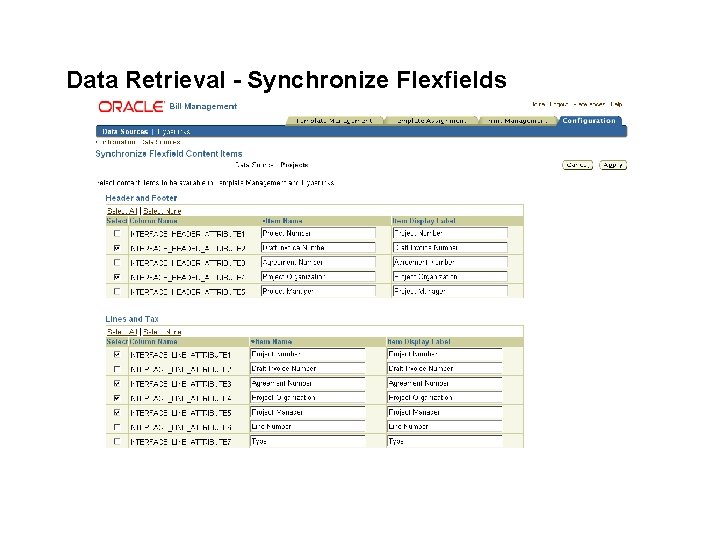Viewport: 720px width, 540px height.
Task: Edit Item Display Label for INTERFACE_LINE_ATTRIBUTE1
Action: click(x=444, y=354)
